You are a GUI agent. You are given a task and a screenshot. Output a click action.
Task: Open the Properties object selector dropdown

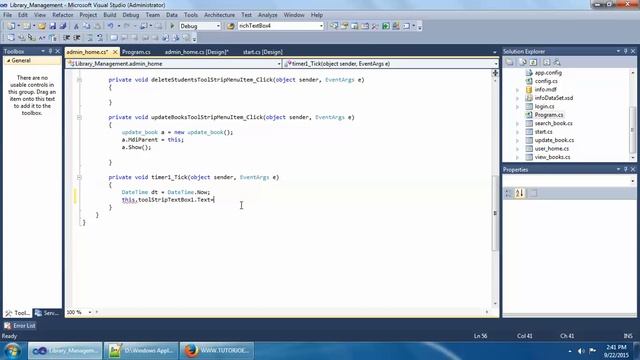pyautogui.click(x=633, y=180)
